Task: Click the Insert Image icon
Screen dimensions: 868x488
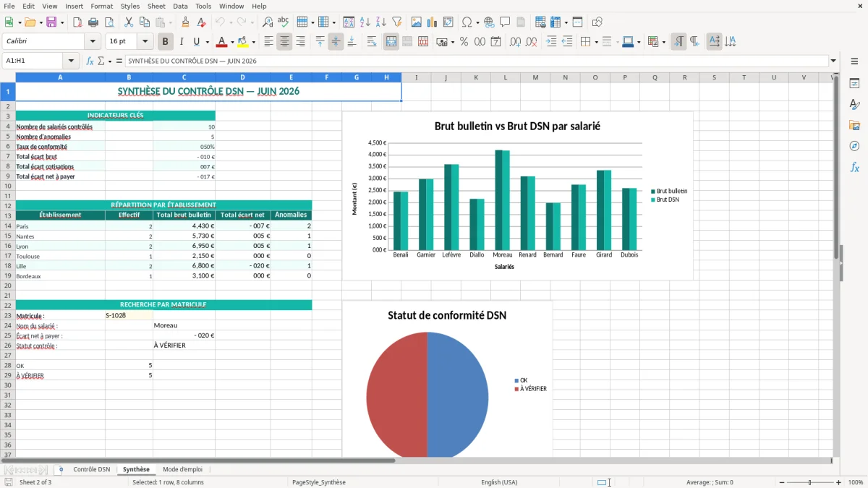Action: click(417, 22)
